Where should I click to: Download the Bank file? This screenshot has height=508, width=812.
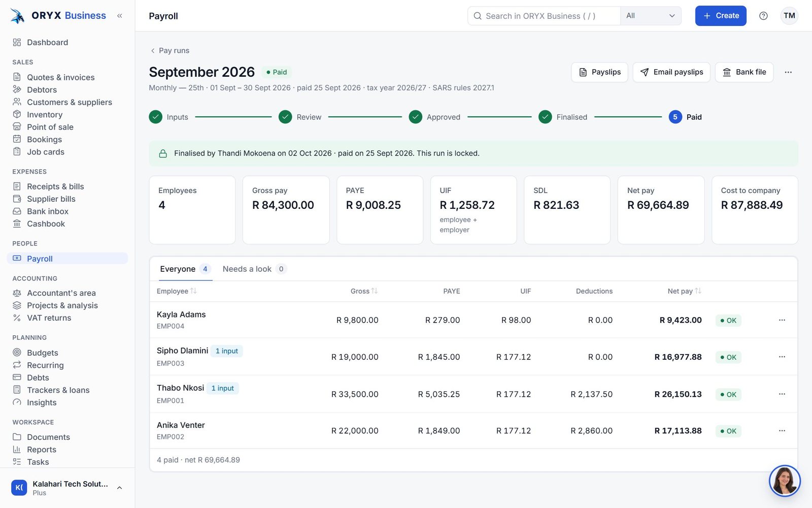click(x=744, y=72)
